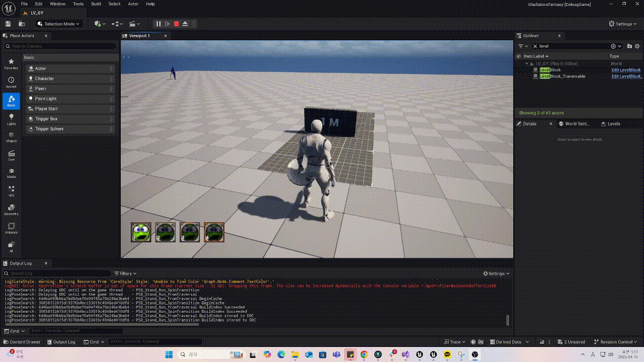644x362 pixels.
Task: Open the Actor menu
Action: coord(133,4)
